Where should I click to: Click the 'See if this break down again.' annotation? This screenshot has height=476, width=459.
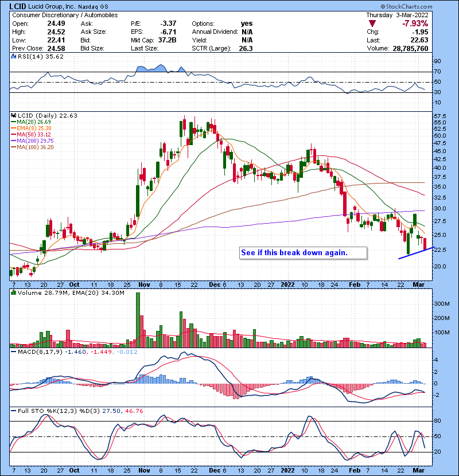303,253
